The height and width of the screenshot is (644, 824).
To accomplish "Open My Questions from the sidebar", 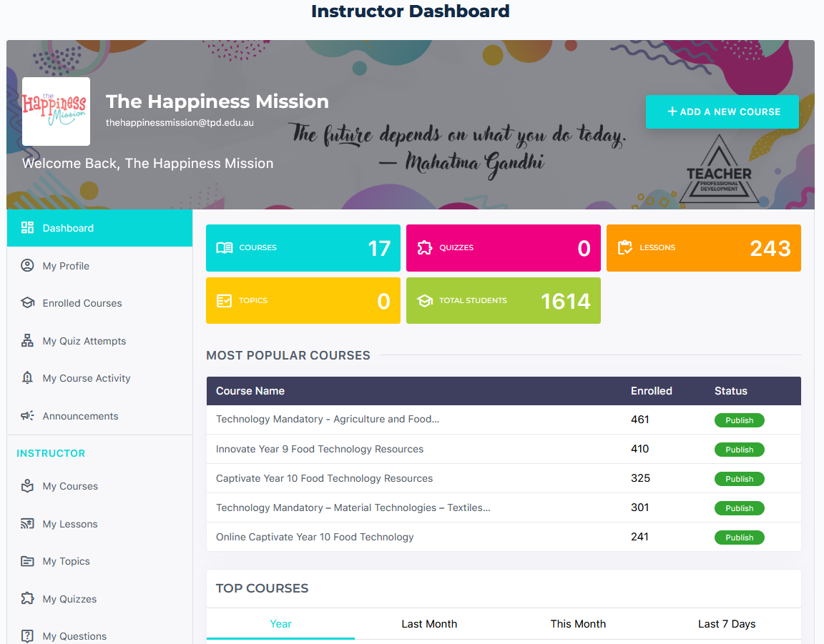I will coord(73,635).
